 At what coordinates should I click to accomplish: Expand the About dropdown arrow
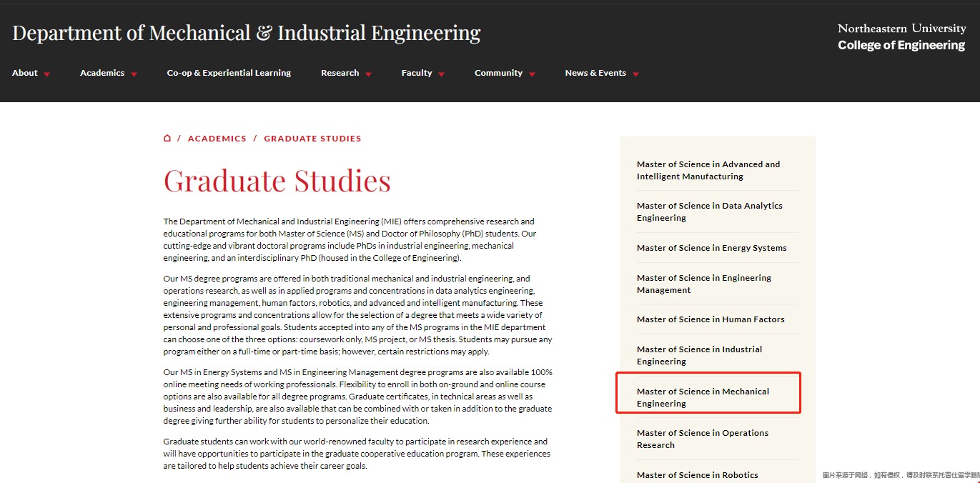click(46, 74)
